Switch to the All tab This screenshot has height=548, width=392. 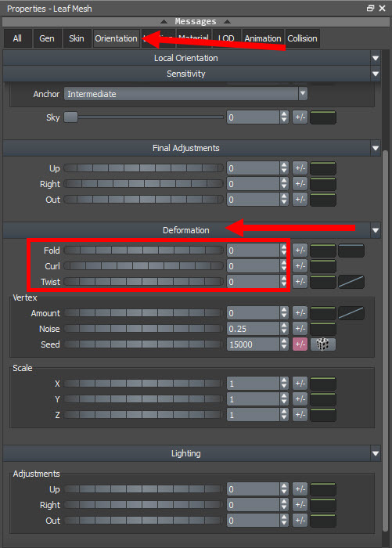[x=17, y=38]
